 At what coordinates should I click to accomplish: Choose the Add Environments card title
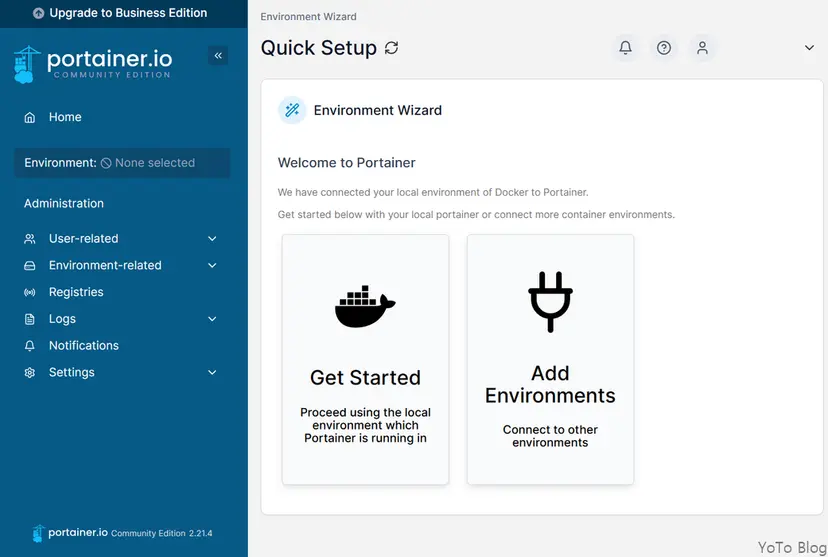tap(550, 385)
